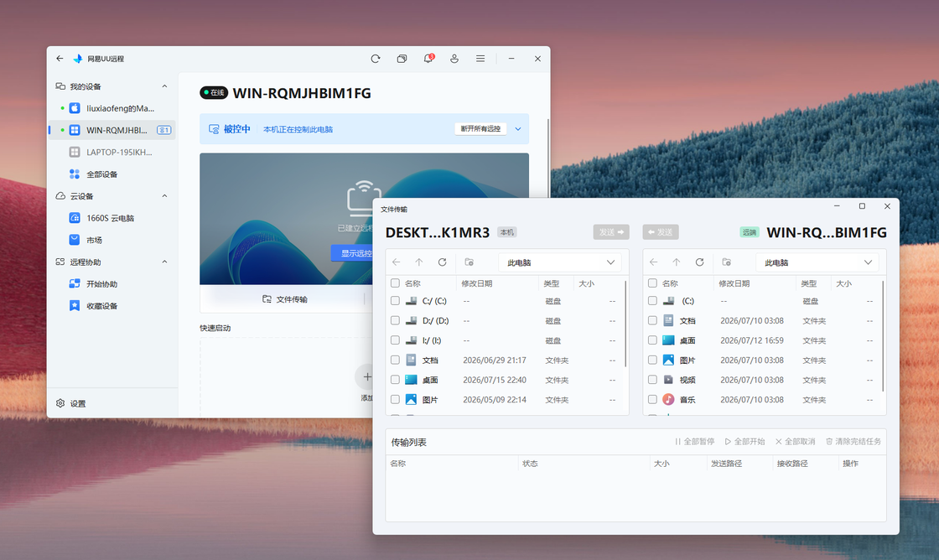Go up a folder in local panel
Screen dimensions: 939x560
pyautogui.click(x=419, y=262)
